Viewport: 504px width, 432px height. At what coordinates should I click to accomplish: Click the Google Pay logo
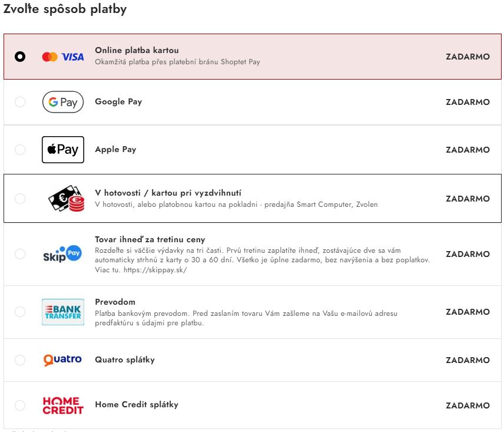click(x=63, y=102)
